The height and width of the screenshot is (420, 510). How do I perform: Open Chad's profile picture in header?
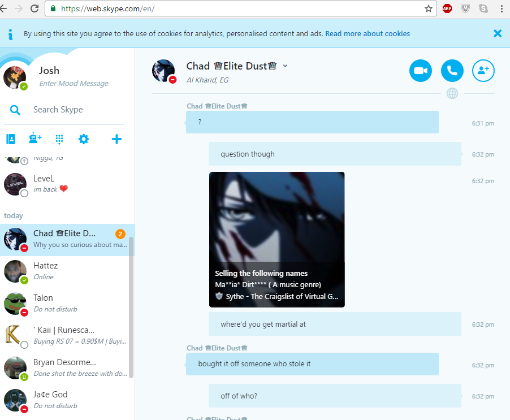(x=163, y=71)
